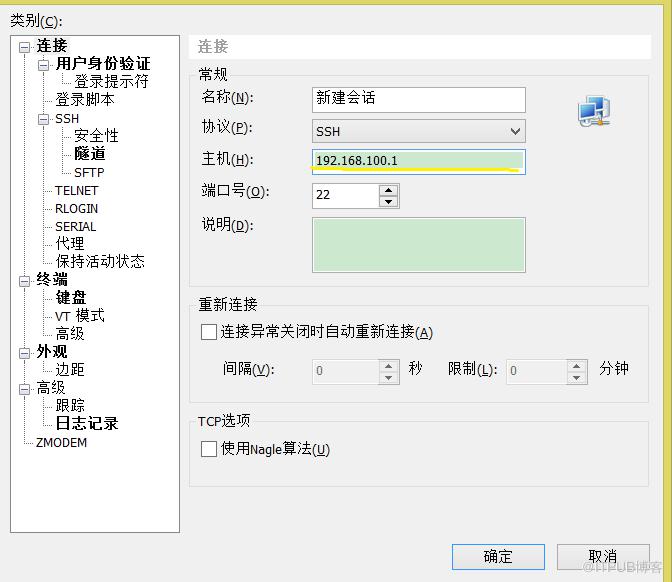Select 安全性 under SSH
The height and width of the screenshot is (582, 672).
click(96, 135)
